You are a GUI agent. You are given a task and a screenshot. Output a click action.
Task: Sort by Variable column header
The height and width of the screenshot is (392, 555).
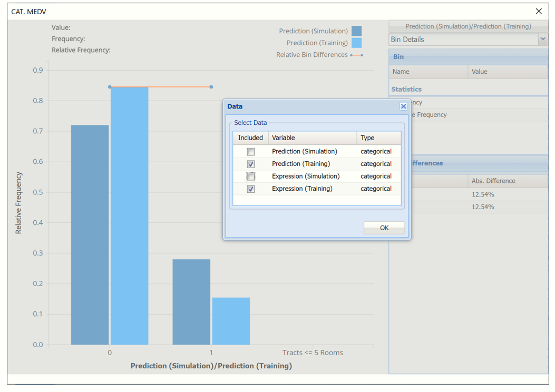(312, 138)
